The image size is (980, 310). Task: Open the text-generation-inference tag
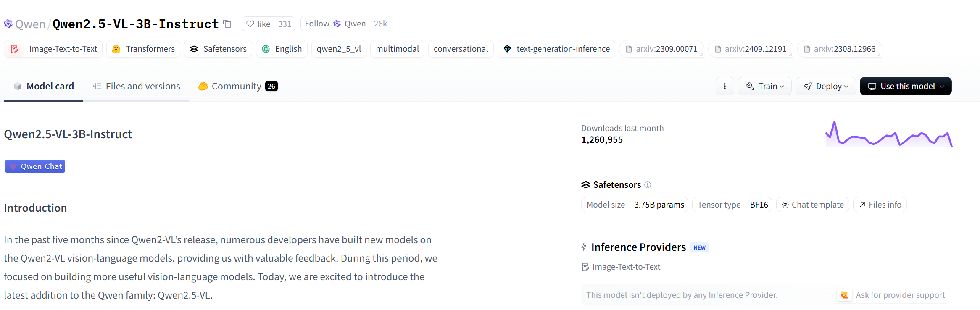pos(556,49)
